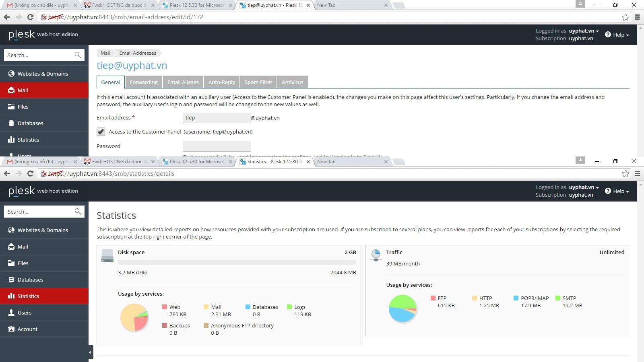Open Statistics in top sidebar

tap(44, 140)
